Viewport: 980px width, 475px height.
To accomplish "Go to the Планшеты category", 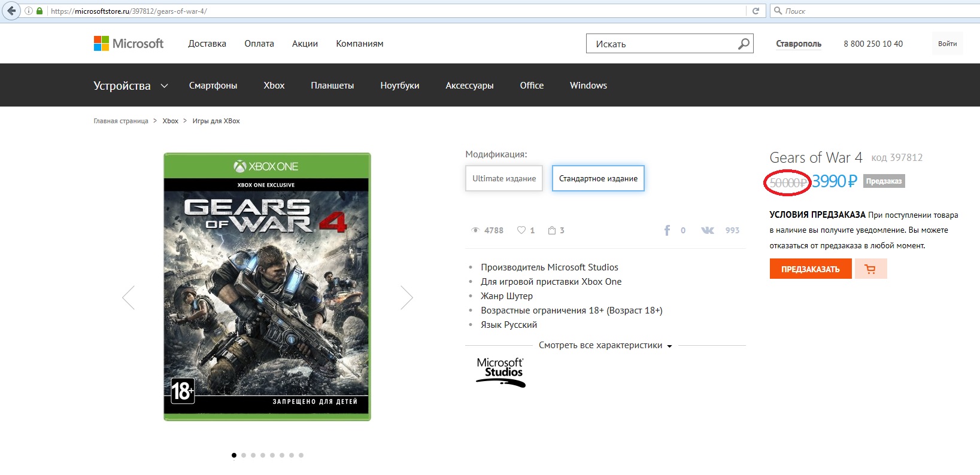I will pos(332,86).
